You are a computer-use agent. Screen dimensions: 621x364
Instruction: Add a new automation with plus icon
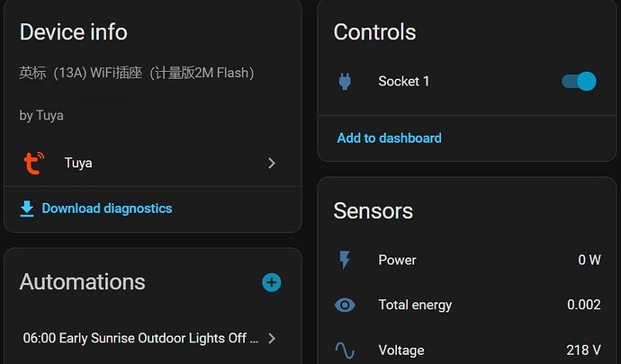coord(271,282)
